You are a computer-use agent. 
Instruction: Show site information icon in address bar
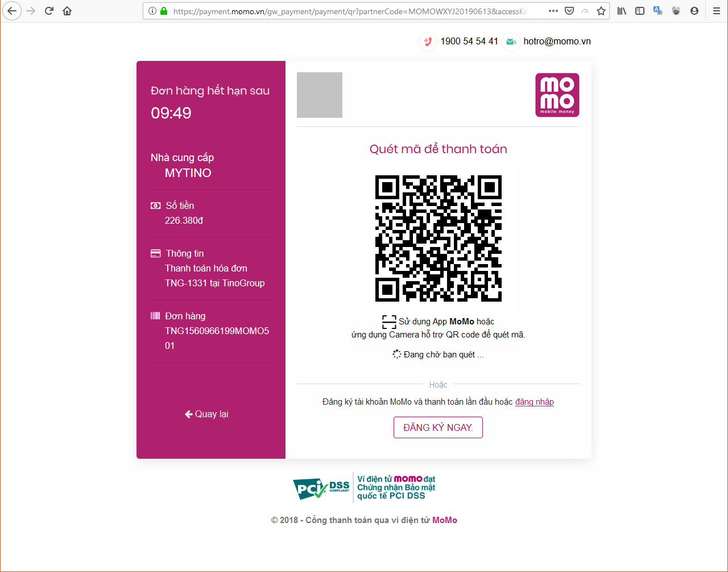[x=152, y=11]
